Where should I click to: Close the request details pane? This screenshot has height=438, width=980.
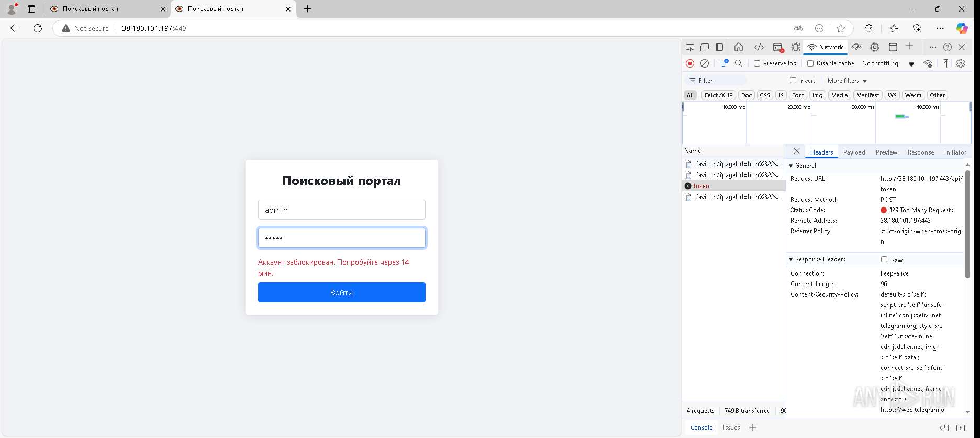click(796, 151)
